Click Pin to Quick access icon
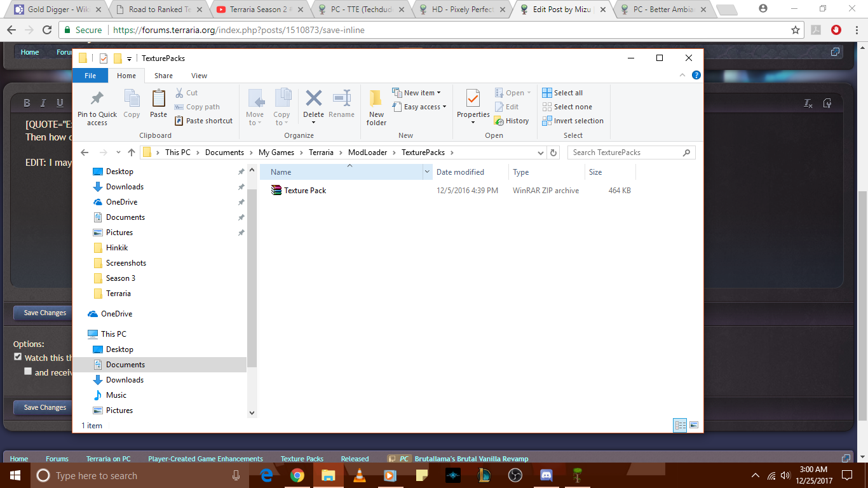 click(x=97, y=98)
